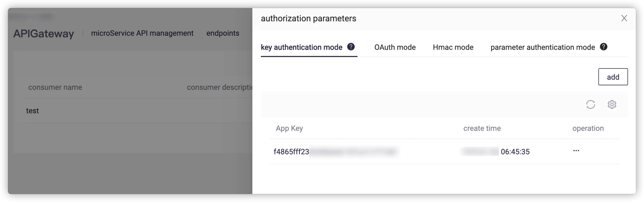Click the create time column header

point(482,129)
